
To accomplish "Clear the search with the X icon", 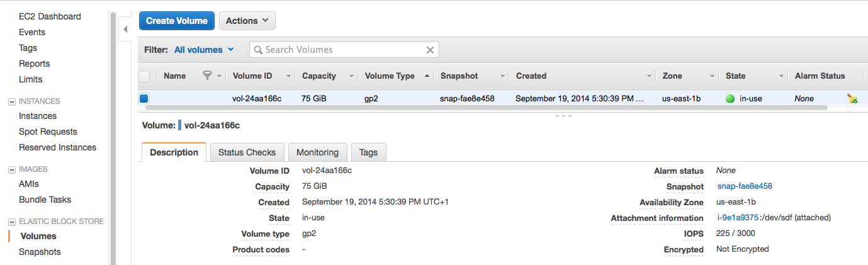I will coord(431,50).
